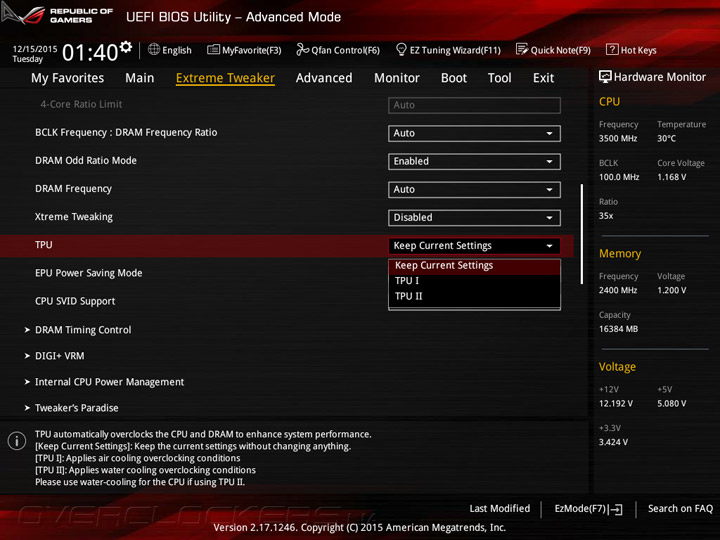The height and width of the screenshot is (540, 720).
Task: Open Hot Keys question mark icon
Action: coord(612,49)
